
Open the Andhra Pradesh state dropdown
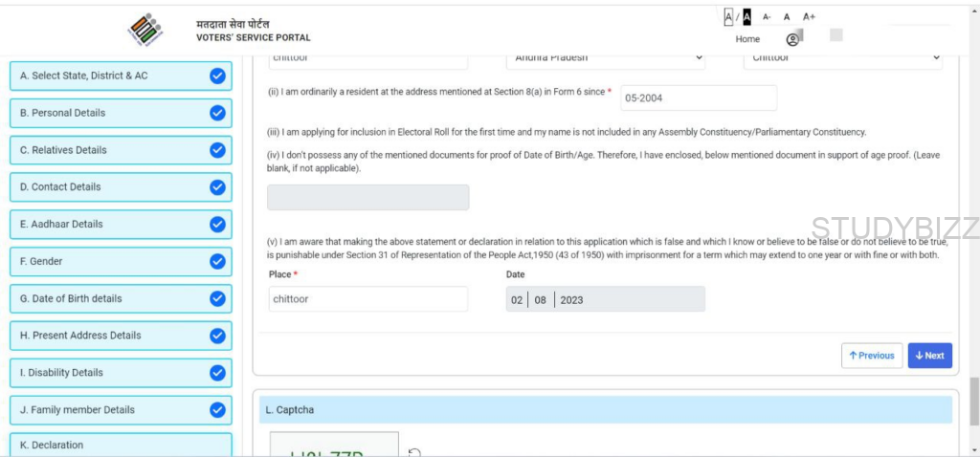[x=605, y=58]
